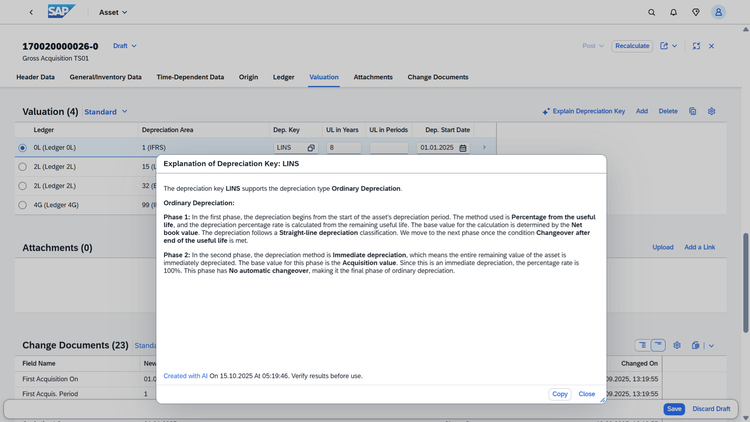Click the UL in Years field with 8
This screenshot has height=422, width=750.
tap(344, 148)
